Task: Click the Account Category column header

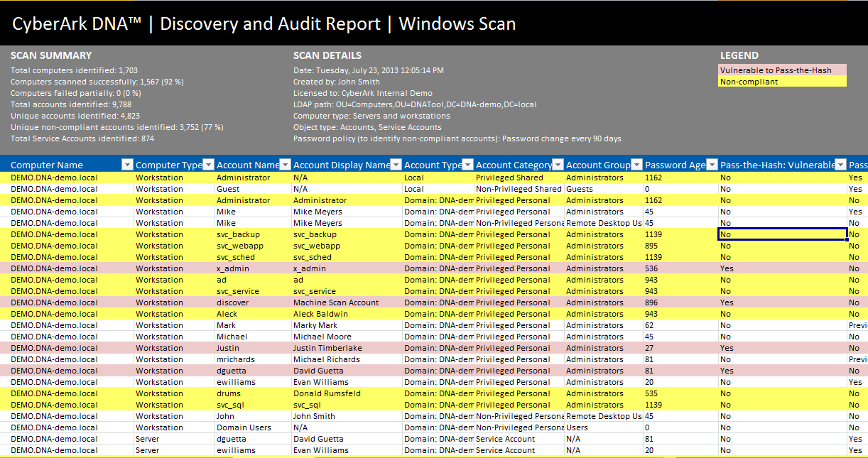Action: (519, 165)
